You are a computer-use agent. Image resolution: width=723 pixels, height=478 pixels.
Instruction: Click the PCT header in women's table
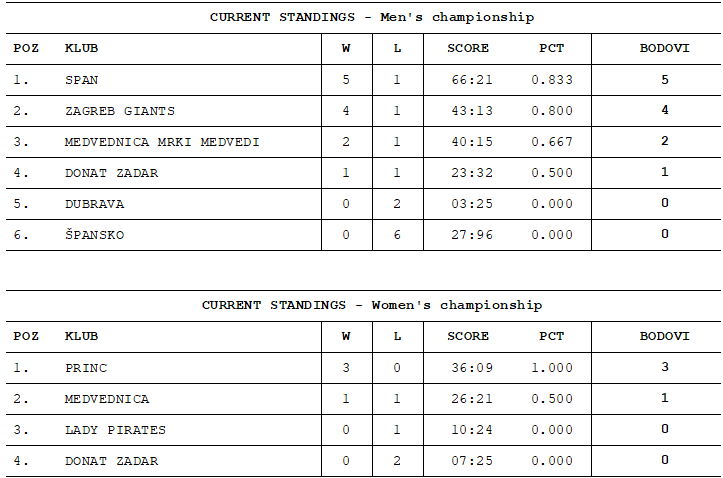click(x=551, y=336)
